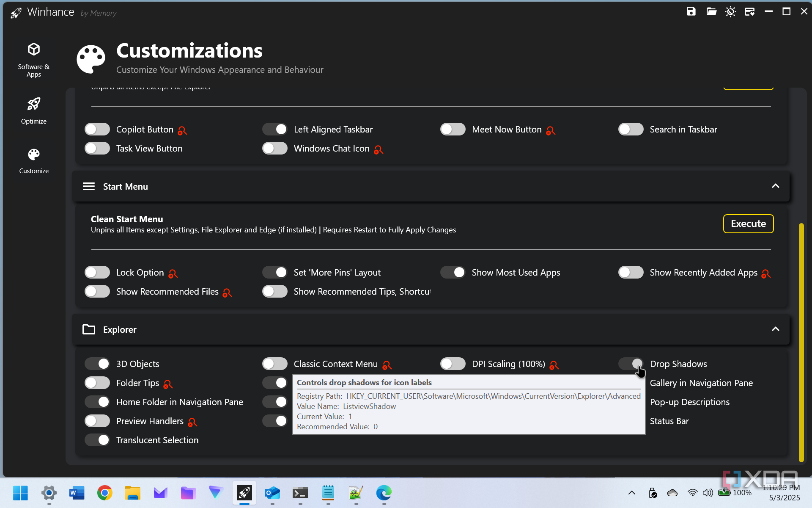Click registry warning icon next to Copilot Button
The image size is (812, 508).
(x=182, y=130)
